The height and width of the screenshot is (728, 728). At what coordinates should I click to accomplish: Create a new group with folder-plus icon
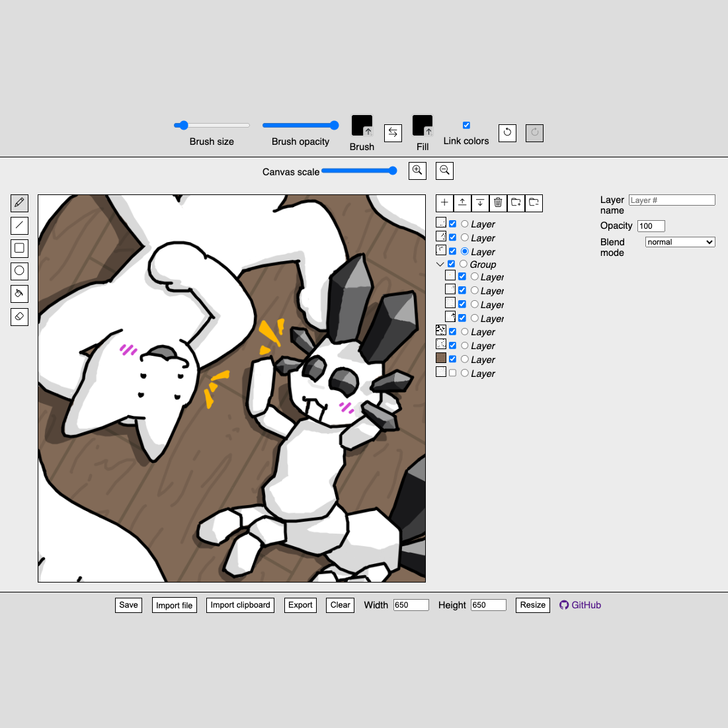pyautogui.click(x=516, y=203)
